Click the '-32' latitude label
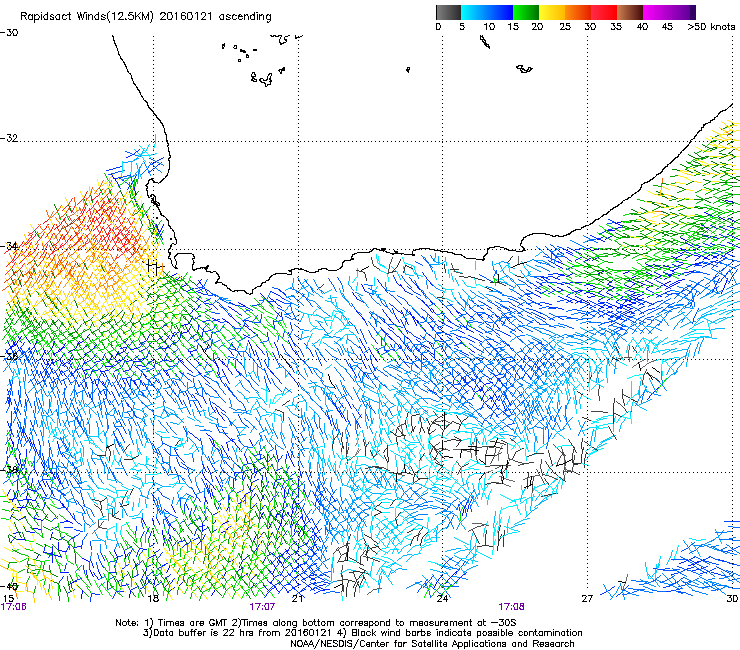The width and height of the screenshot is (740, 650). pos(9,138)
